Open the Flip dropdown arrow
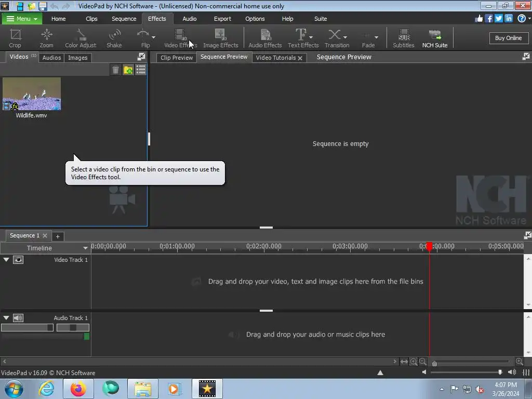This screenshot has width=532, height=399. [154, 37]
